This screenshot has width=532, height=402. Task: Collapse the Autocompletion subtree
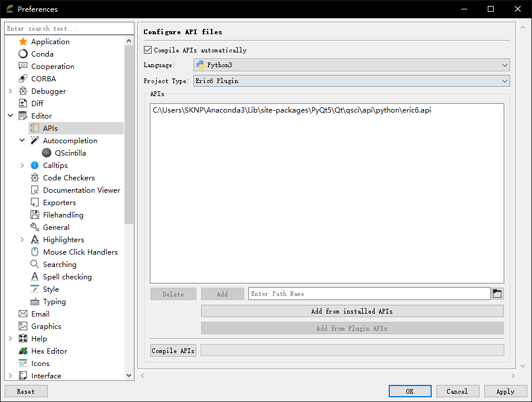tap(22, 140)
